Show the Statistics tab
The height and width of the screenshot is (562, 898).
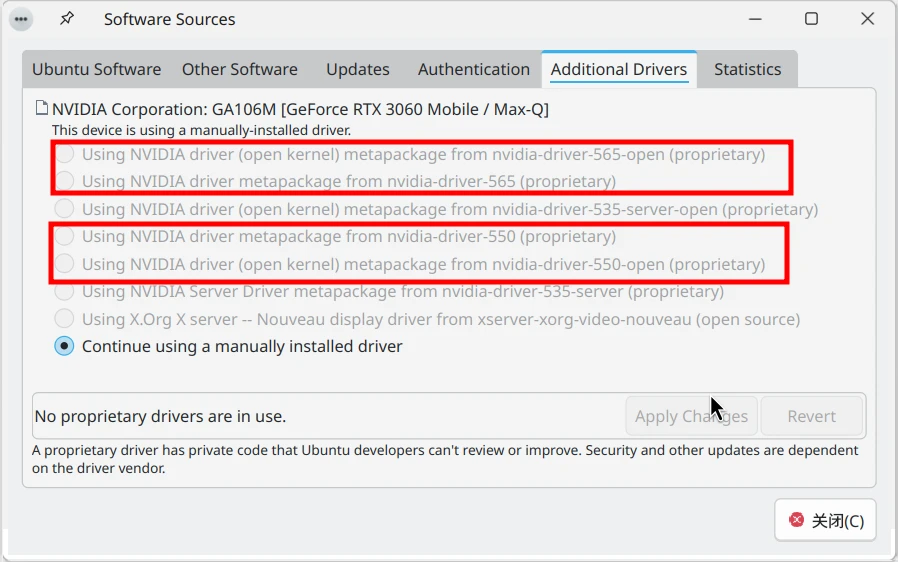point(747,69)
